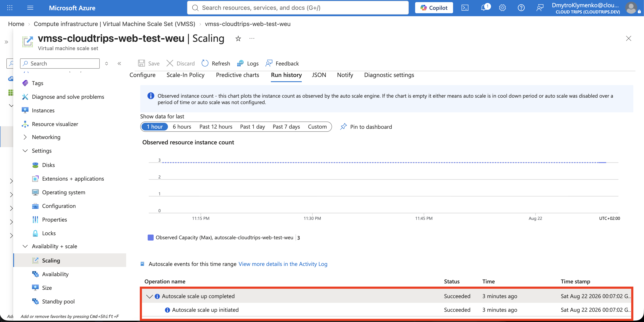Open the more options ellipsis
The height and width of the screenshot is (322, 644).
pos(252,38)
